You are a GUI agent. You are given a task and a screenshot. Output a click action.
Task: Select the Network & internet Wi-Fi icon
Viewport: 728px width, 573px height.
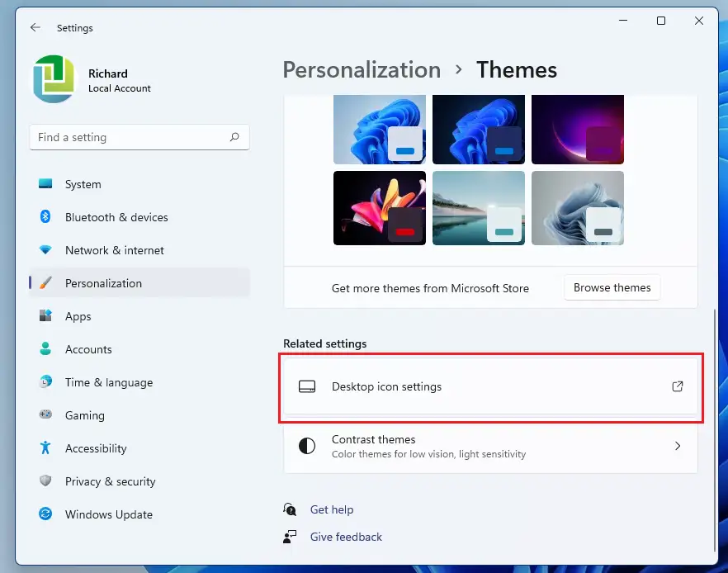[45, 250]
